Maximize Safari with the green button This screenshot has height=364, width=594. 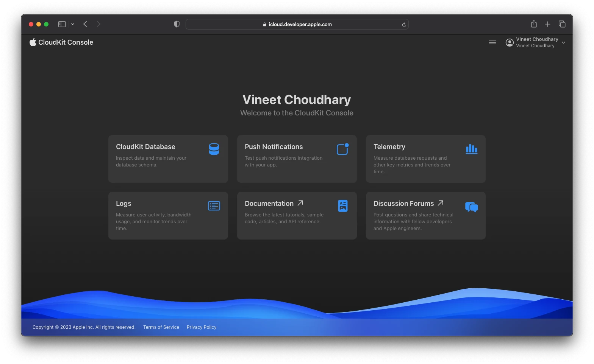tap(46, 24)
